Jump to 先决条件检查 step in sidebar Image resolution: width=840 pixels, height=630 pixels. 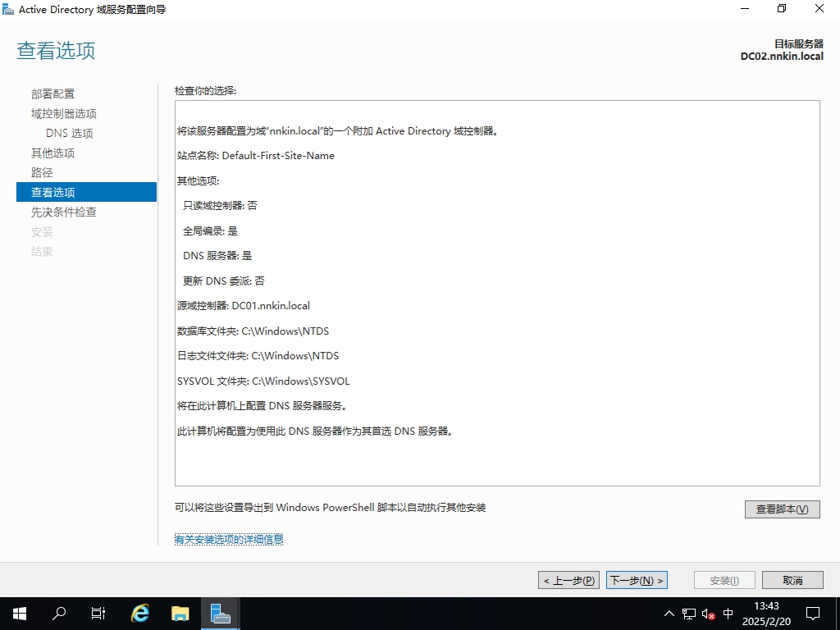pos(64,212)
